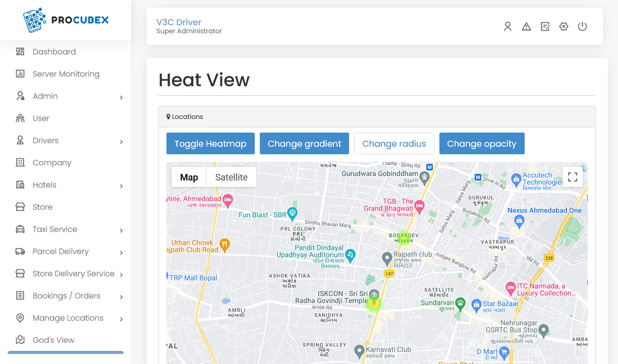
Task: Click the Drivers icon in sidebar
Action: point(20,140)
